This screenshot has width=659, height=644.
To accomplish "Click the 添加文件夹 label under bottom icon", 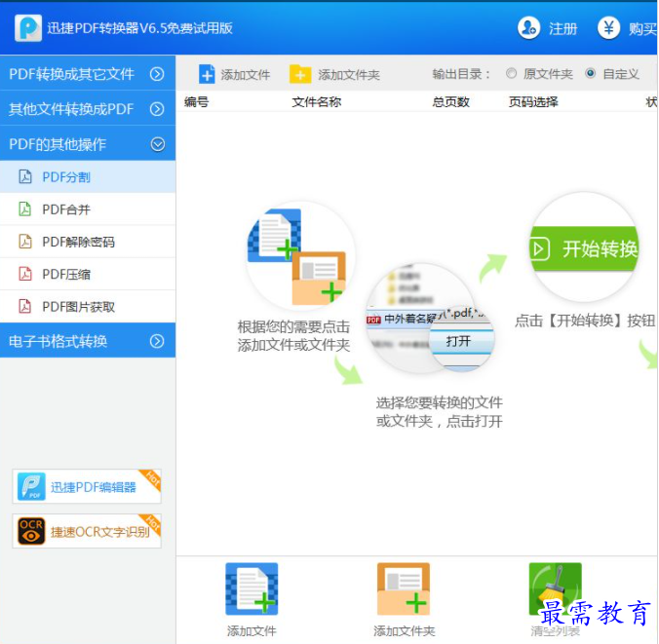I will (x=404, y=630).
